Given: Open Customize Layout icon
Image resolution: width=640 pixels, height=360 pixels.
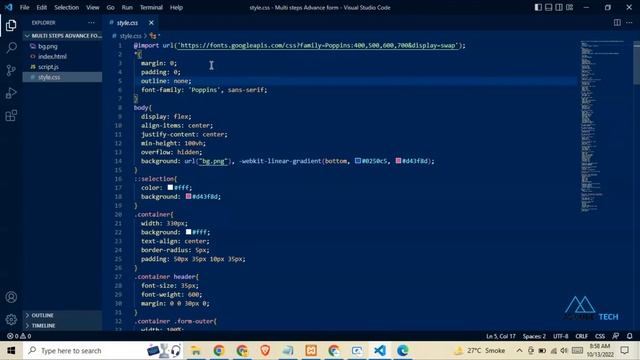Looking at the screenshot, I should click(569, 7).
